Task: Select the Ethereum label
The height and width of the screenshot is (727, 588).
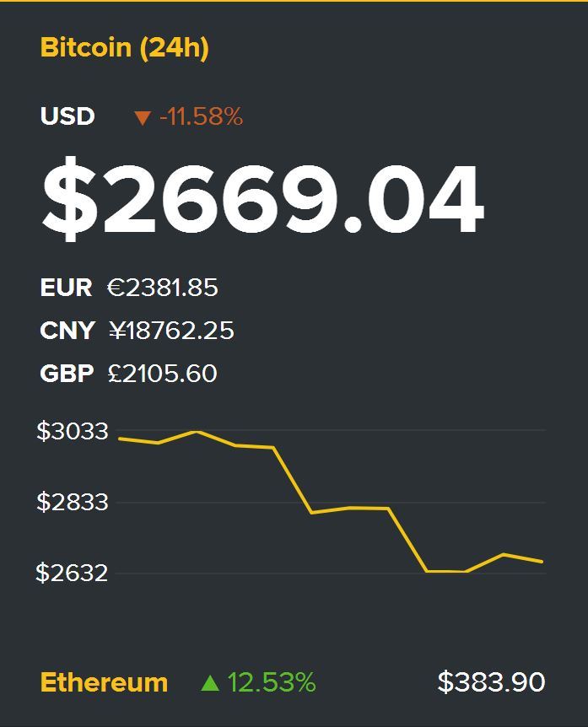Action: click(x=104, y=682)
